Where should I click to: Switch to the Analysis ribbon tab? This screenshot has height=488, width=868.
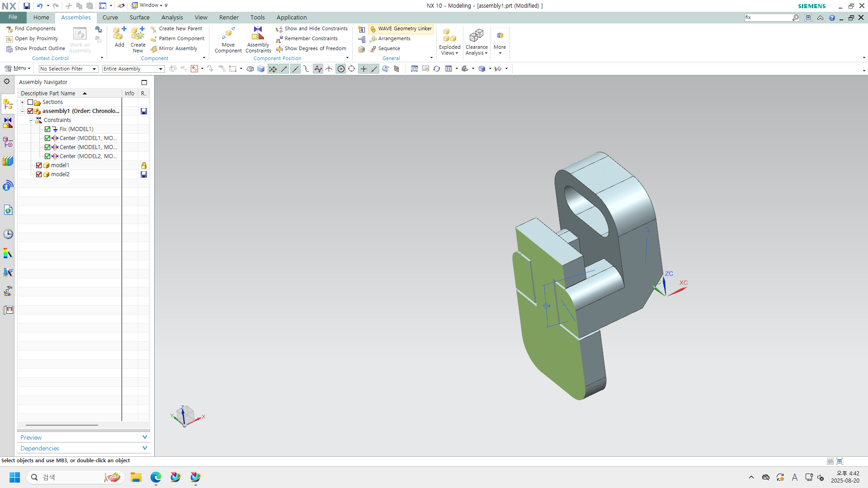(x=172, y=18)
